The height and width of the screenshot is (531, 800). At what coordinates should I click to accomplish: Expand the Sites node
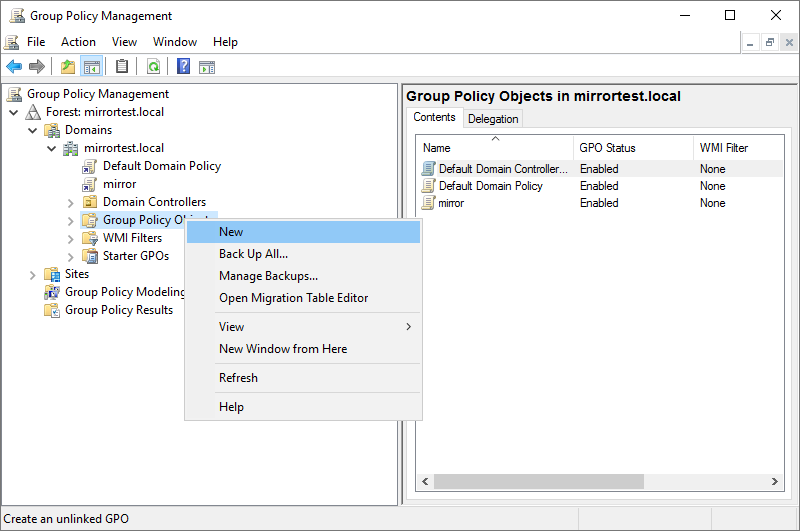pos(33,275)
